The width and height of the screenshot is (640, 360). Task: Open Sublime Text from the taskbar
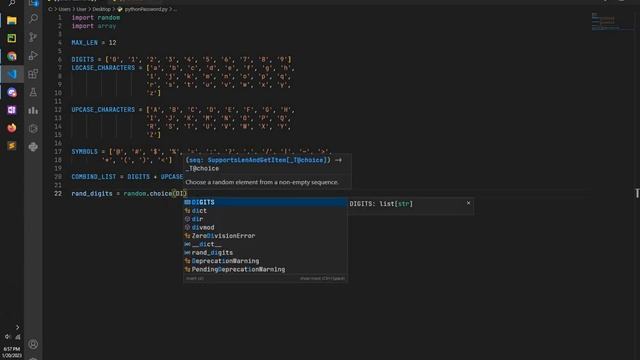(12, 146)
